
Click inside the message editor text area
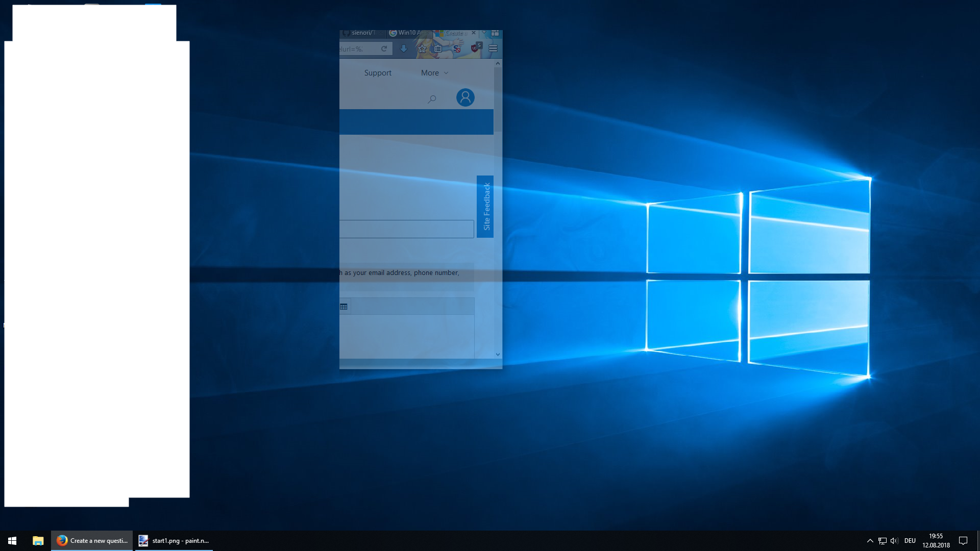tap(407, 336)
